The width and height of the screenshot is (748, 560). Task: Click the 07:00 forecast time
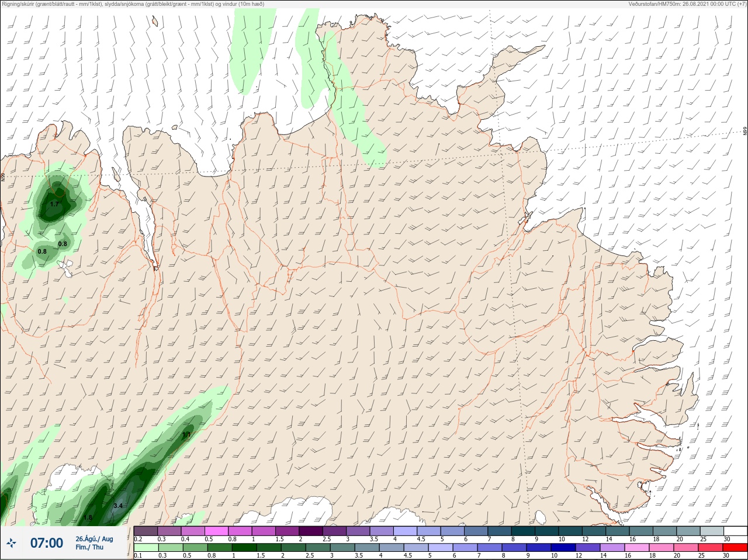(x=47, y=543)
